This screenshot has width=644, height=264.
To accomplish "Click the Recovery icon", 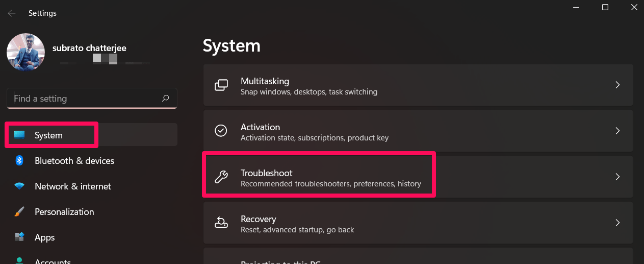I will tap(221, 223).
